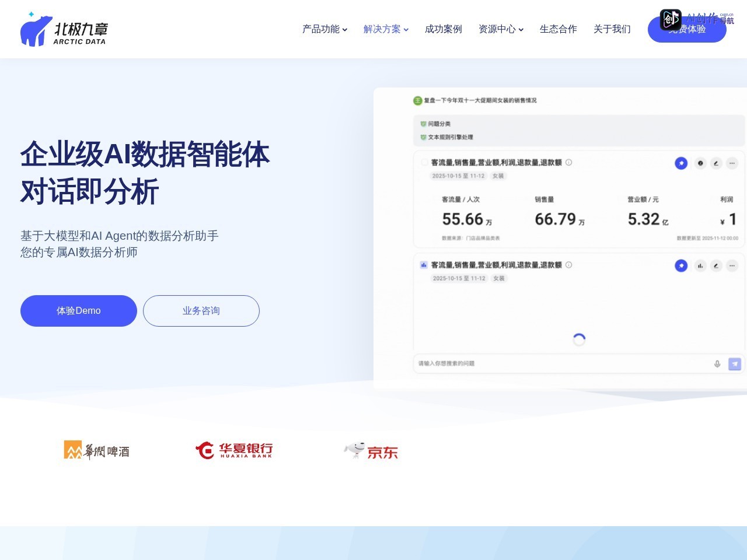Expand the 产品功能 dropdown menu

click(325, 29)
